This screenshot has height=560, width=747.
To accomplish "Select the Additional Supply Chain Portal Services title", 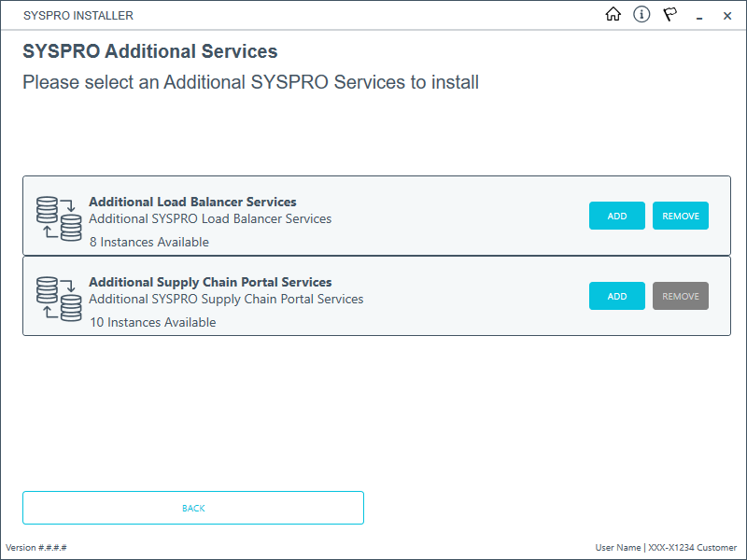I will click(210, 282).
